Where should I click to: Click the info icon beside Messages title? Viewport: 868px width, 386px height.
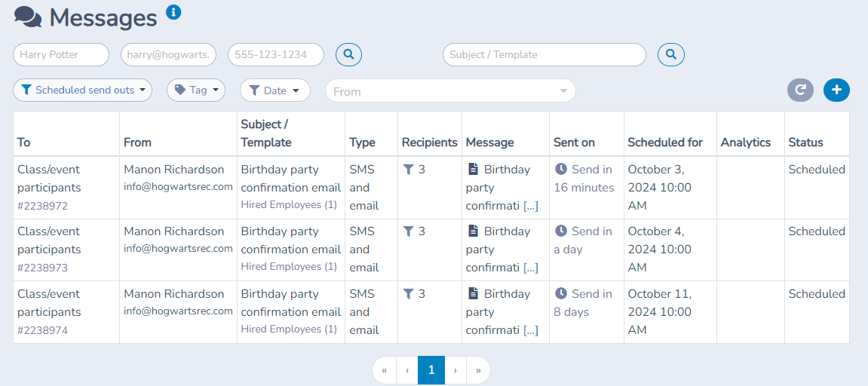click(173, 11)
